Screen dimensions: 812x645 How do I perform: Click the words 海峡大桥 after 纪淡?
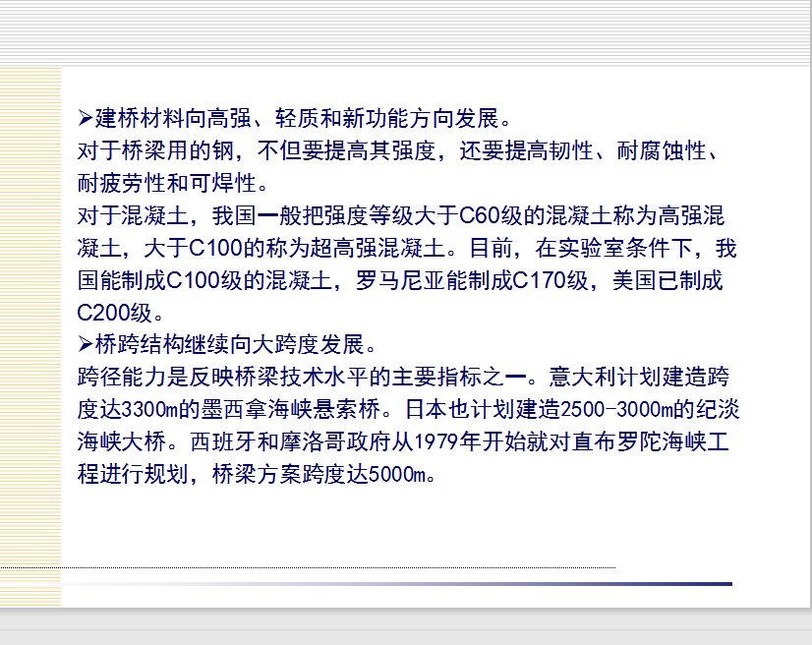pos(122,441)
